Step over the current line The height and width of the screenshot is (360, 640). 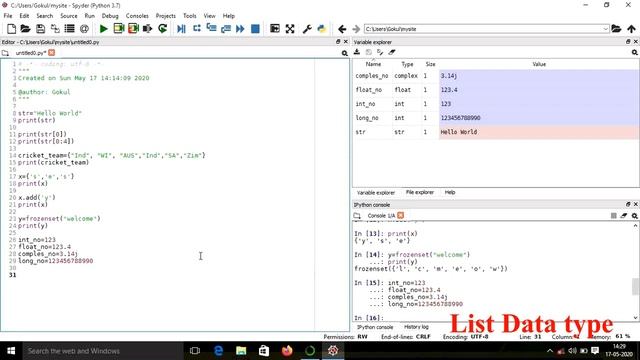197,29
